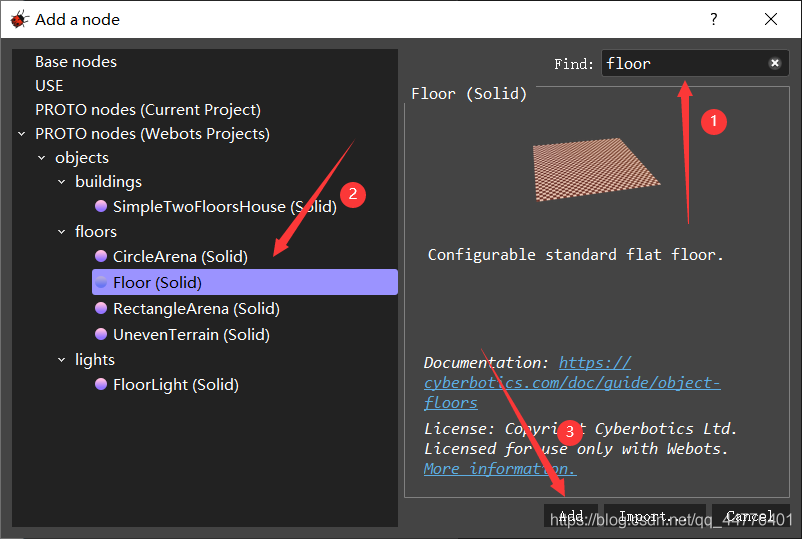
Task: Click the lights folder label
Action: (x=95, y=360)
